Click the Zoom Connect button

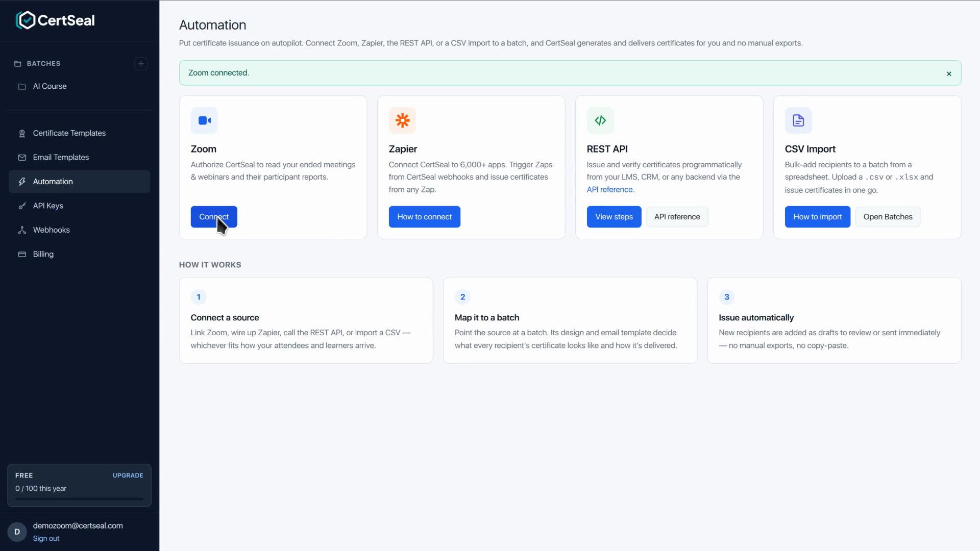[214, 217]
